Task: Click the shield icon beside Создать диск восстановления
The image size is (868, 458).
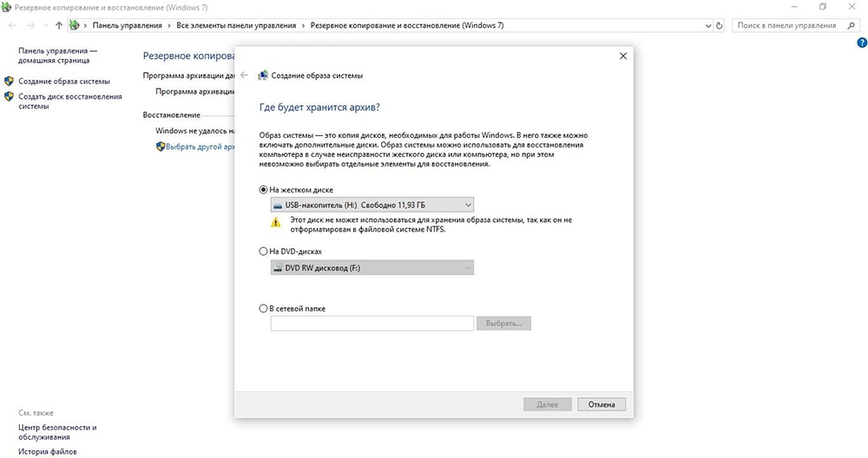Action: click(x=9, y=97)
